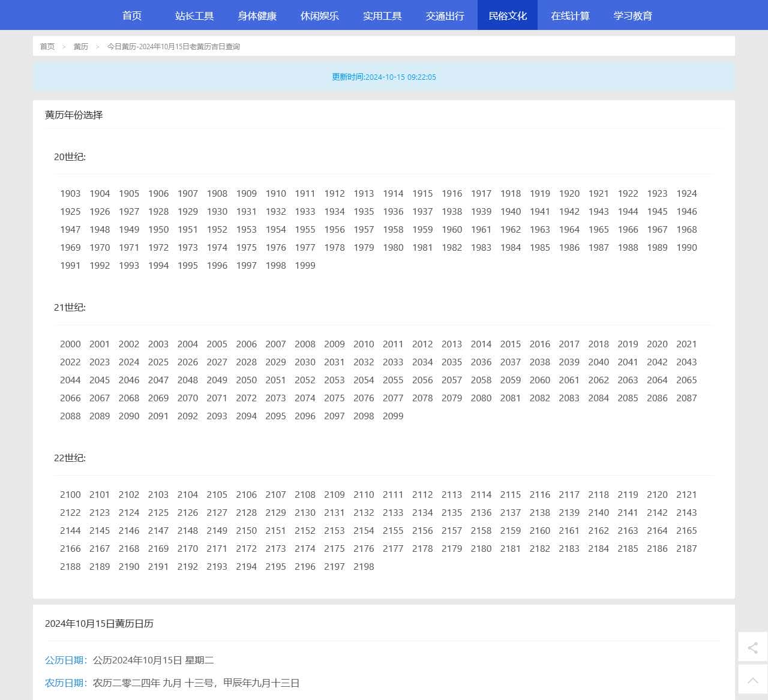Click the 黄历 breadcrumb link

(81, 47)
